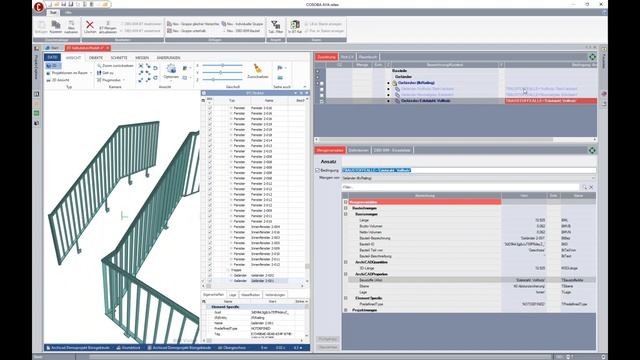
Task: Toggle checkbox in the last Innenfenster row
Action: point(210,264)
